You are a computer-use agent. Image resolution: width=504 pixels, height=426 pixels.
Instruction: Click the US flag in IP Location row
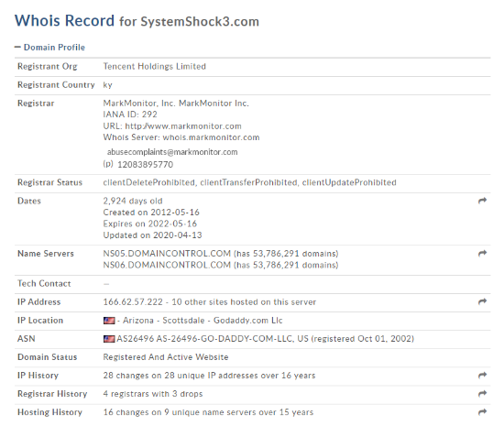click(109, 321)
